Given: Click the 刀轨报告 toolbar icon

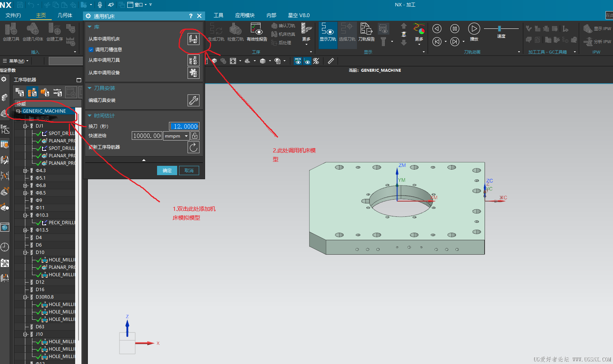Looking at the screenshot, I should click(366, 32).
